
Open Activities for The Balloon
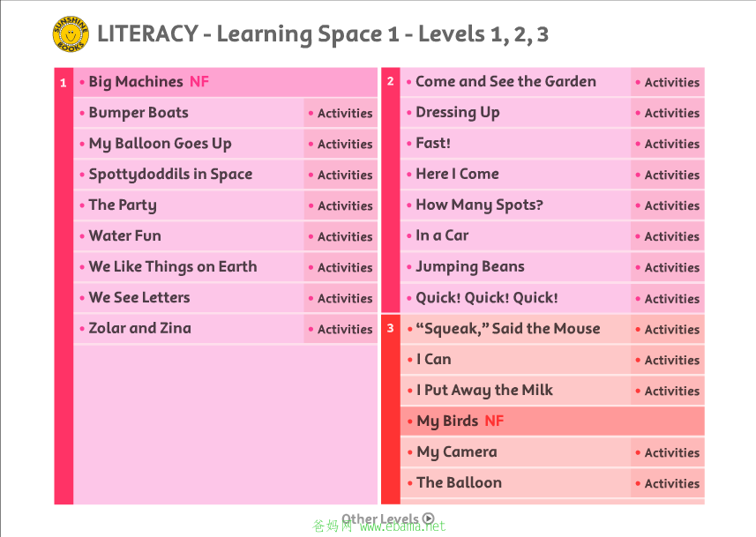coord(668,483)
